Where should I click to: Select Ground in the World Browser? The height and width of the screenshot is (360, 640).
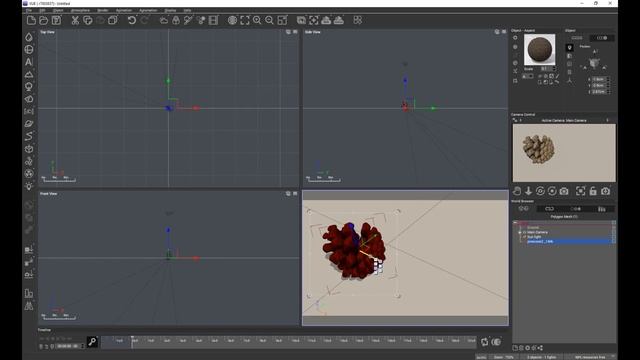coord(533,227)
